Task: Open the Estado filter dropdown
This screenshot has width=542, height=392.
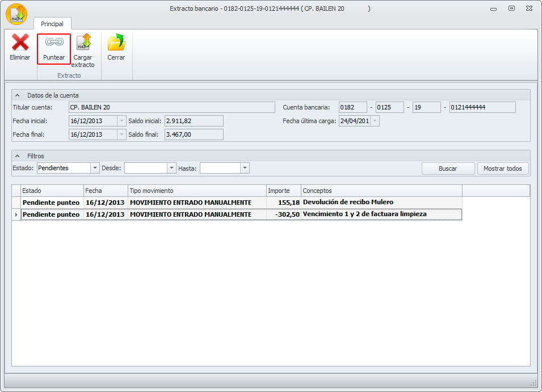Action: coord(95,168)
